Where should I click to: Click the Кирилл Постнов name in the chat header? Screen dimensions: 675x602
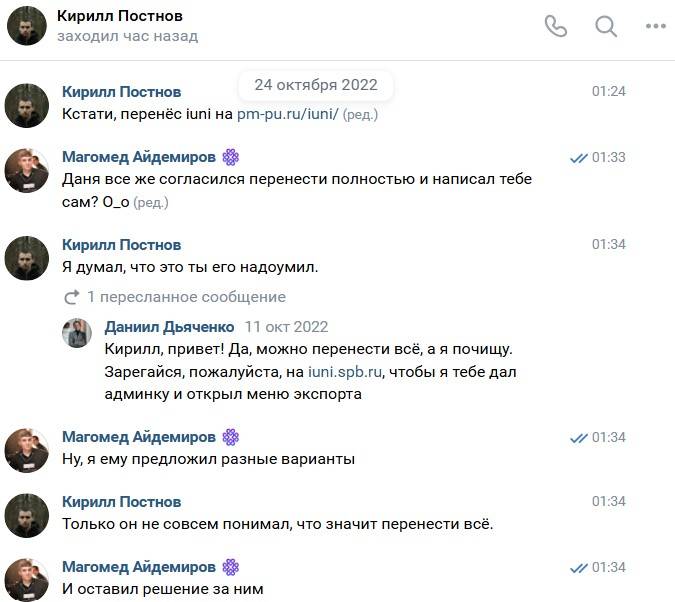coord(120,16)
